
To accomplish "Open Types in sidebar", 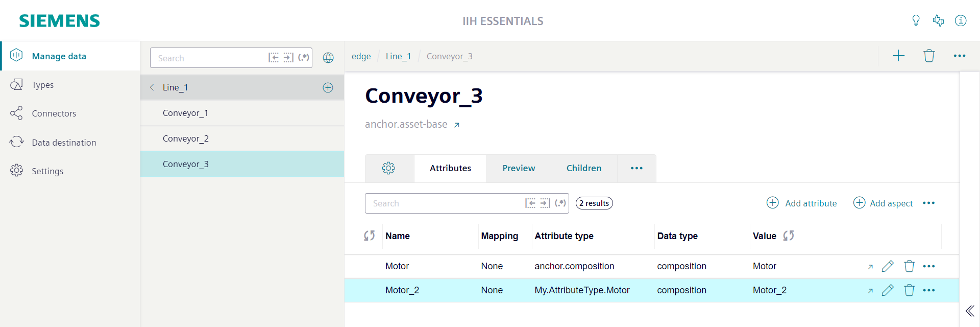I will [x=70, y=85].
